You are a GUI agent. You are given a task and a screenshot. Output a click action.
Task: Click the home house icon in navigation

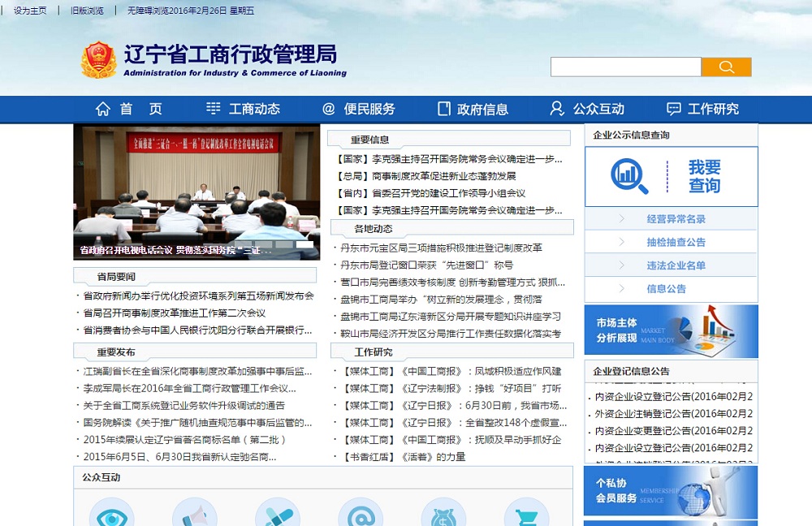coord(102,109)
